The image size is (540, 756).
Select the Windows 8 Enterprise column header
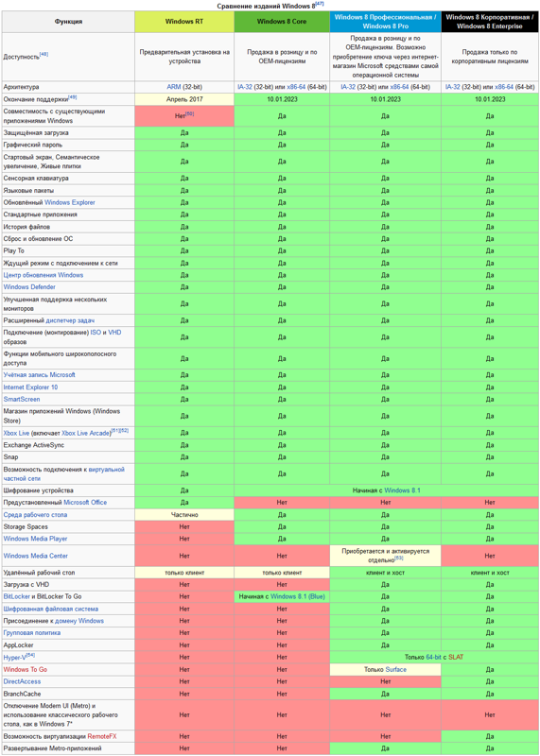490,22
